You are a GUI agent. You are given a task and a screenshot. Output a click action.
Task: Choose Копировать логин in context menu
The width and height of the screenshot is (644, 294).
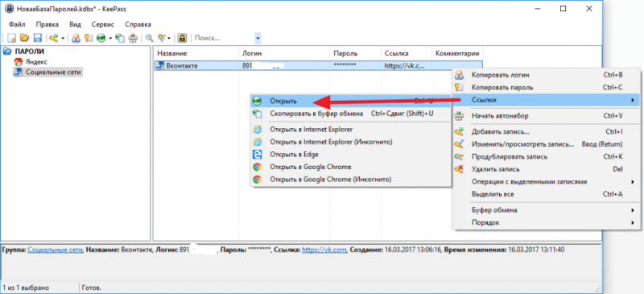546,75
